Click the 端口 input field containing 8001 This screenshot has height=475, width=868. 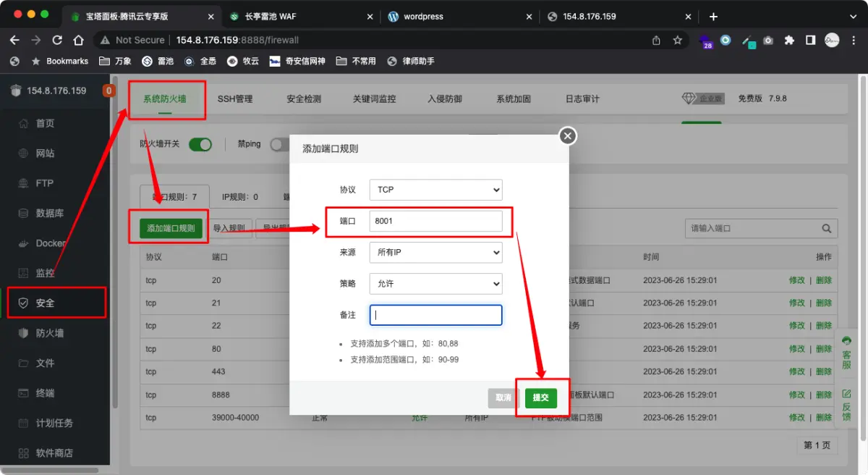(x=435, y=221)
